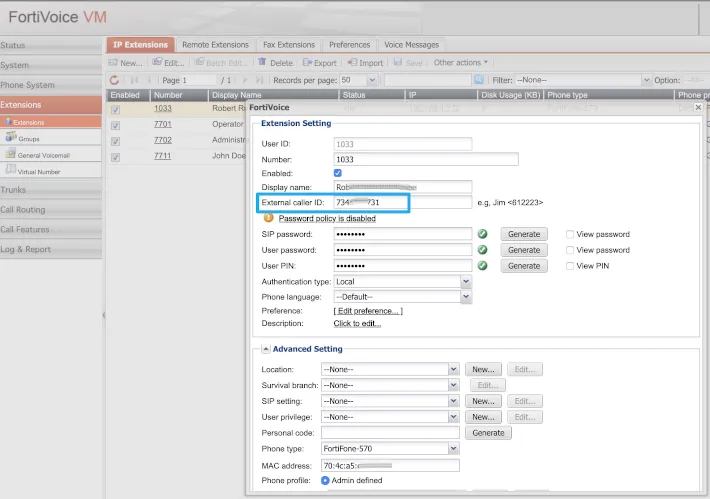Viewport: 710px width, 499px height.
Task: Click the password policy warning icon
Action: (x=269, y=218)
